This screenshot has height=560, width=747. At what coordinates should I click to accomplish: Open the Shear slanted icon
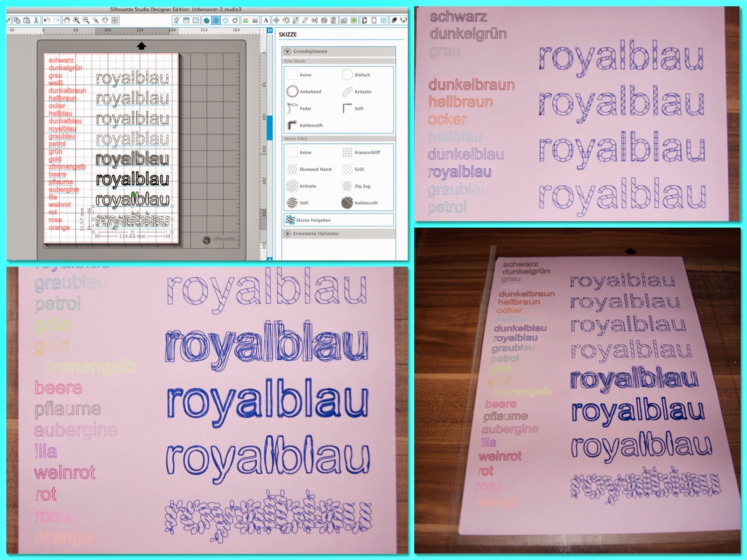305,20
